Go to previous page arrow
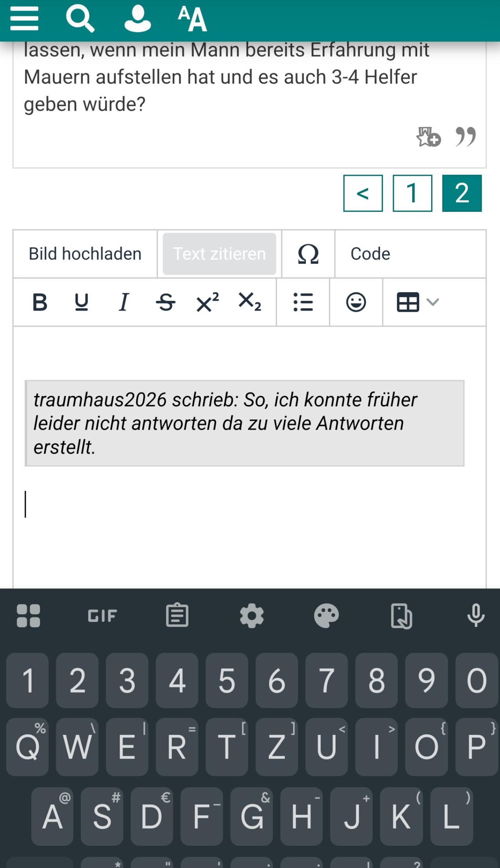 (x=363, y=193)
